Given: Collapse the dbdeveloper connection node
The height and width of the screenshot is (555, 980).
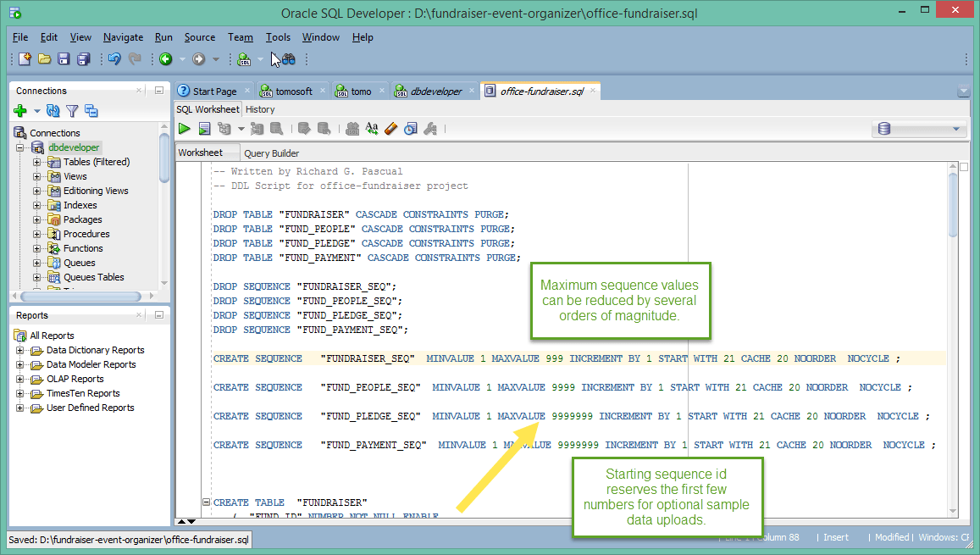Looking at the screenshot, I should click(20, 147).
